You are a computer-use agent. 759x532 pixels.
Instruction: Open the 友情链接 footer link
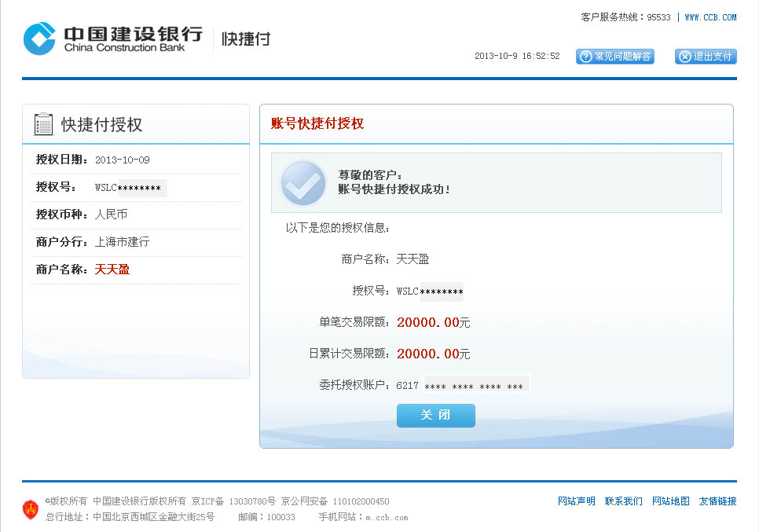click(x=717, y=501)
